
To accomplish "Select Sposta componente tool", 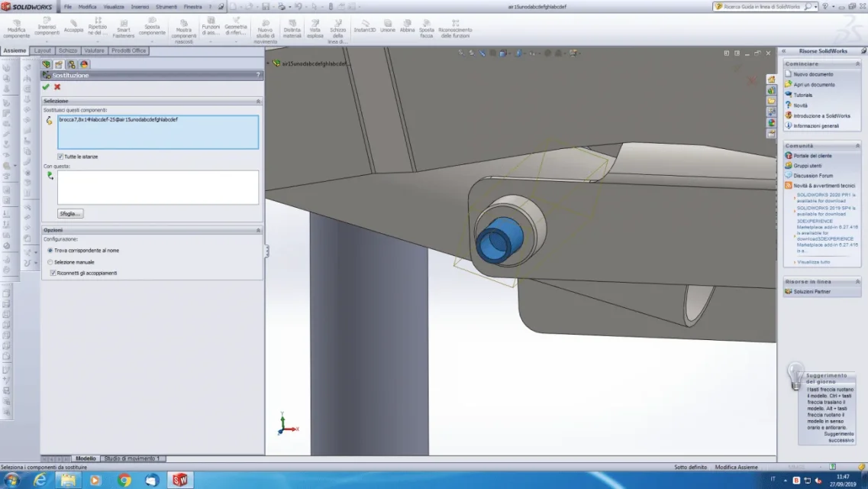I will coord(152,28).
